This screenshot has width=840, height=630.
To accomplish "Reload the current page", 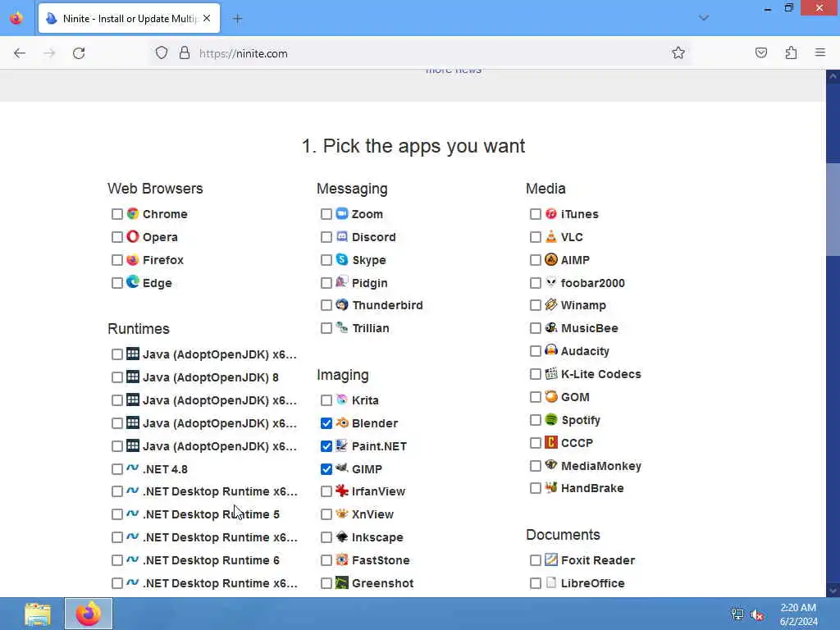I will pyautogui.click(x=79, y=53).
